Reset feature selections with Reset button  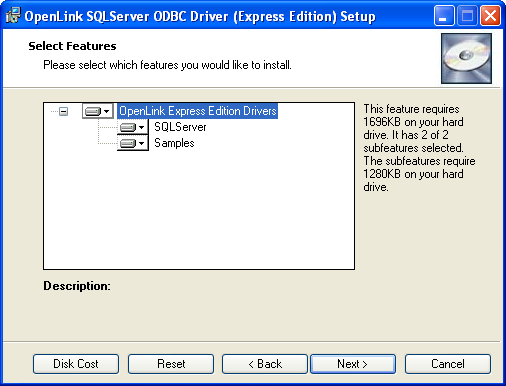[171, 364]
